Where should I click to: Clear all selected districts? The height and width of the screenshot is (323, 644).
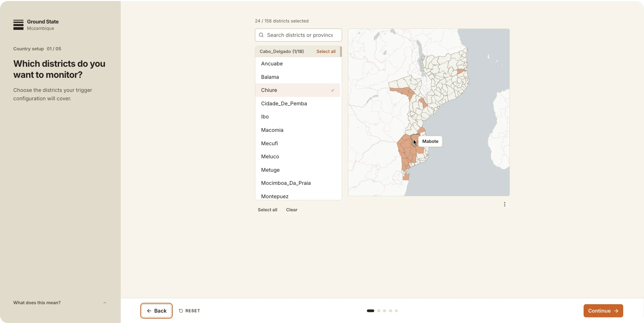click(x=292, y=210)
